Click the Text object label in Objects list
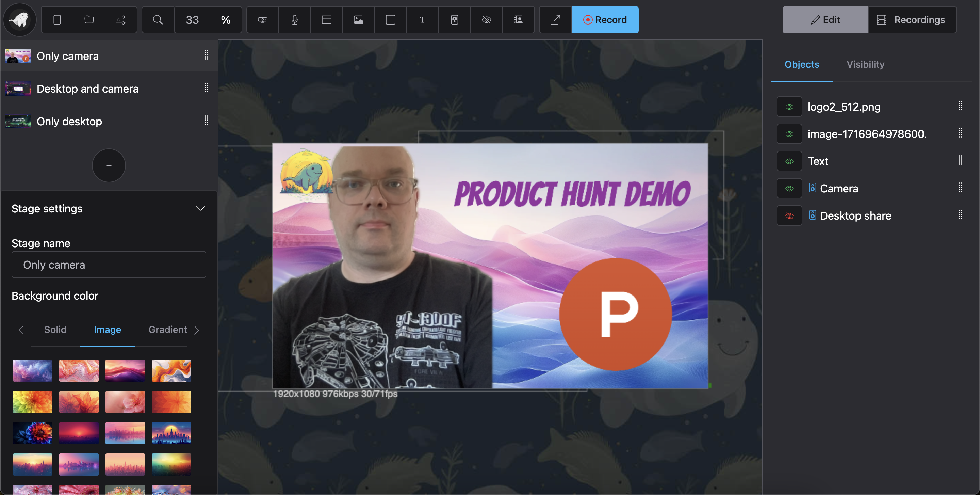This screenshot has height=495, width=980. [x=818, y=161]
